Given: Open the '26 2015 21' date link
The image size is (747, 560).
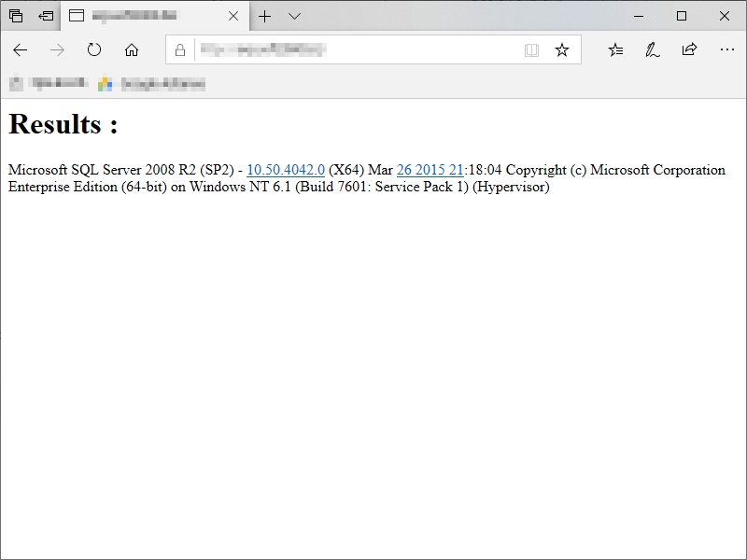Looking at the screenshot, I should click(430, 170).
